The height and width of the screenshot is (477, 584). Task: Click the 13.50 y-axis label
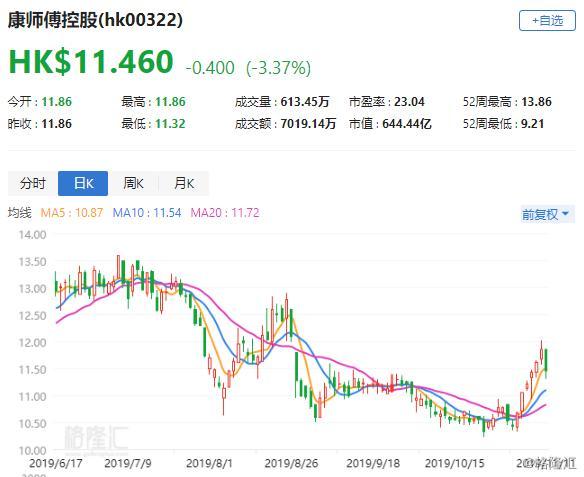click(x=32, y=262)
